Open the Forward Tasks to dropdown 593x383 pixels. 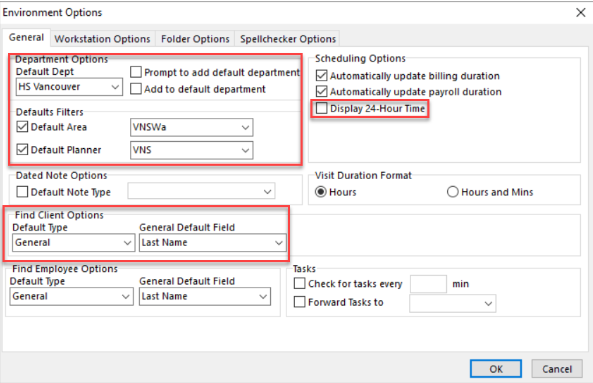[452, 304]
